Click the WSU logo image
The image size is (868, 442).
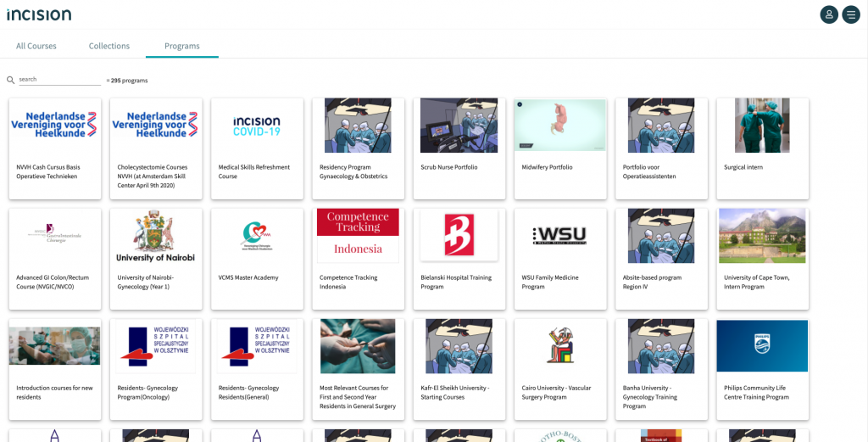[x=559, y=236]
